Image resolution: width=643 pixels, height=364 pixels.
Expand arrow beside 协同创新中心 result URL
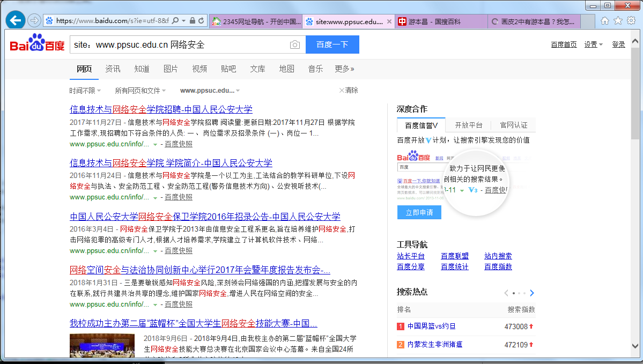point(155,304)
